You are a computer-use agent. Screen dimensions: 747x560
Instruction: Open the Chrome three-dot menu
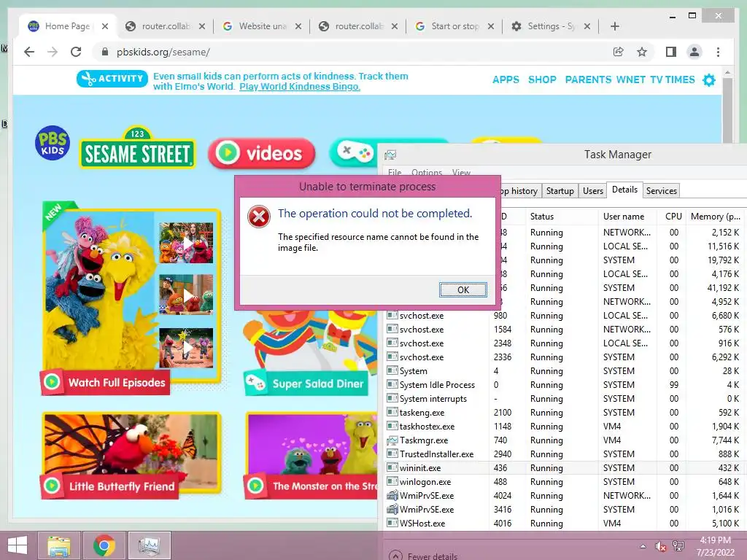[718, 52]
